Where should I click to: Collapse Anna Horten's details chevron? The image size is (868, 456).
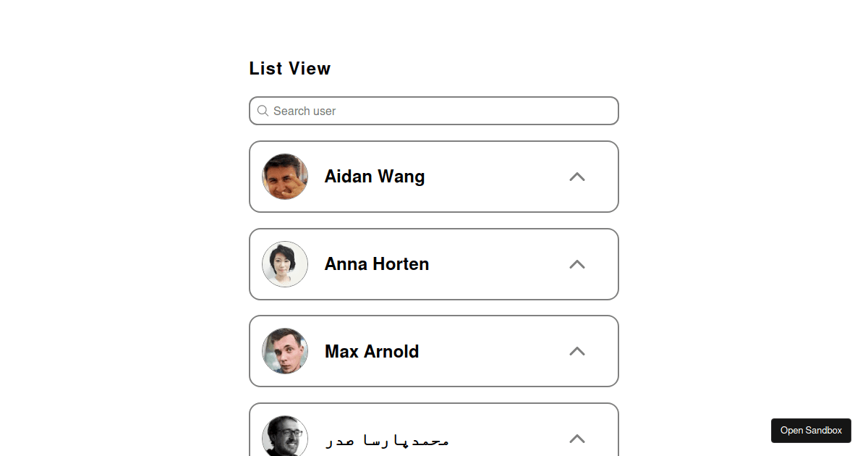(576, 264)
